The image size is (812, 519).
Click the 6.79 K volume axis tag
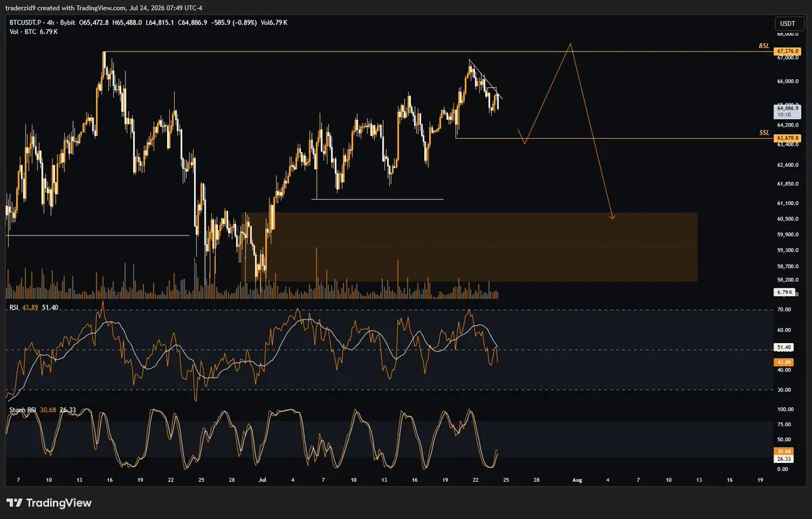[x=783, y=292]
